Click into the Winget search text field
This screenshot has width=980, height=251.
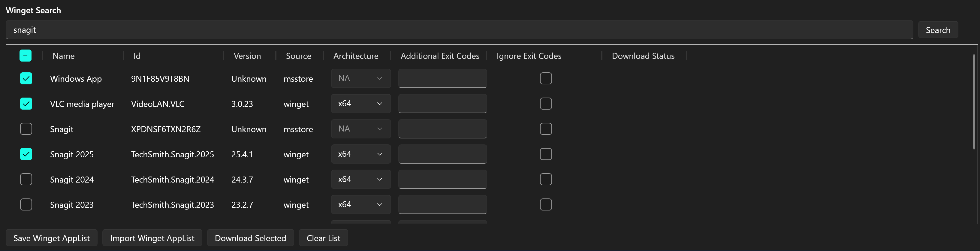[x=457, y=30]
